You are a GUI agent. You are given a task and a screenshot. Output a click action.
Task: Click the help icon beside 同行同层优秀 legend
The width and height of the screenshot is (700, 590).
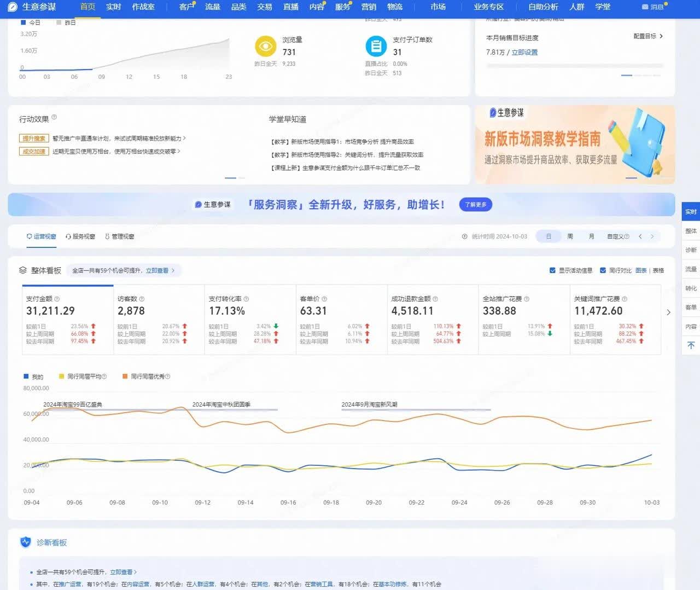point(168,377)
